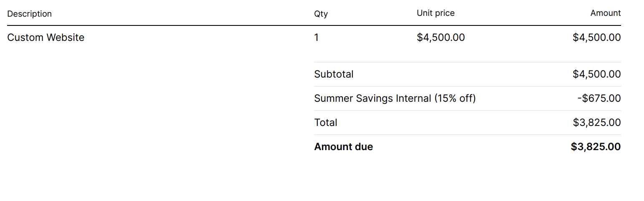Click the Total amount $3,825.00
644x201 pixels.
[x=596, y=123]
